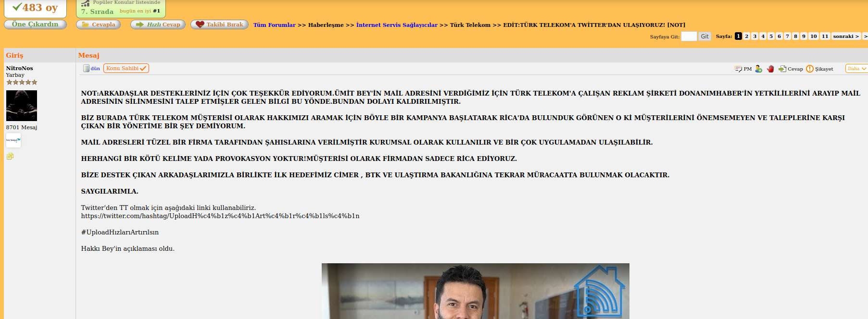Open the topic title breadcrumb link

click(x=594, y=25)
